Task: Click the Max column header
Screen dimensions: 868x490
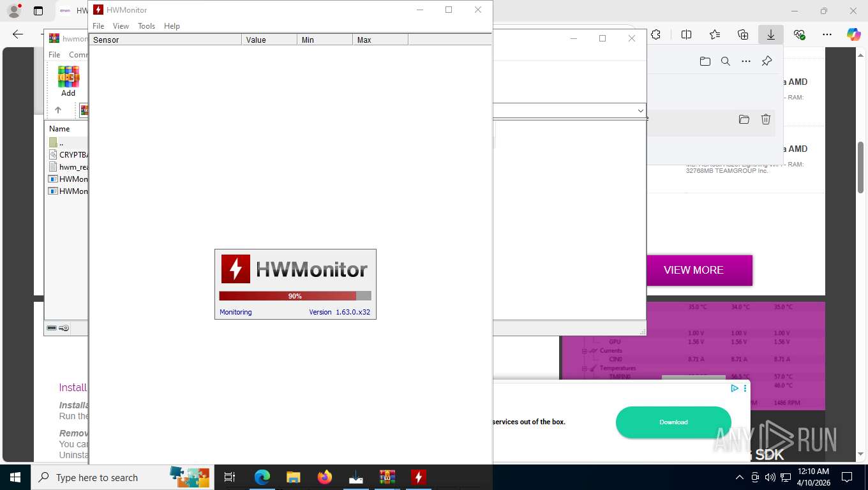Action: pyautogui.click(x=380, y=40)
